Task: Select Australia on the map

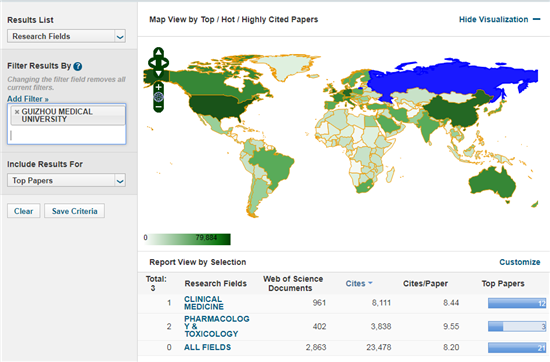Action: click(492, 182)
